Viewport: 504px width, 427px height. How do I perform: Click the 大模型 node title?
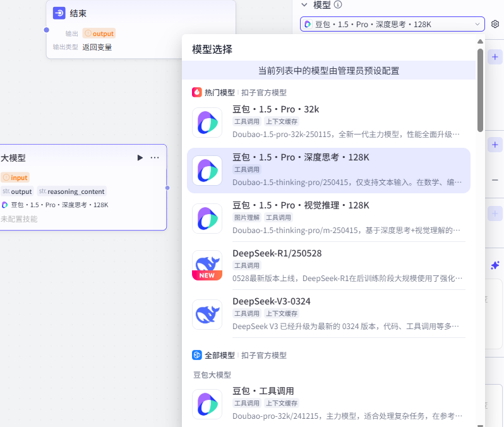(13, 158)
